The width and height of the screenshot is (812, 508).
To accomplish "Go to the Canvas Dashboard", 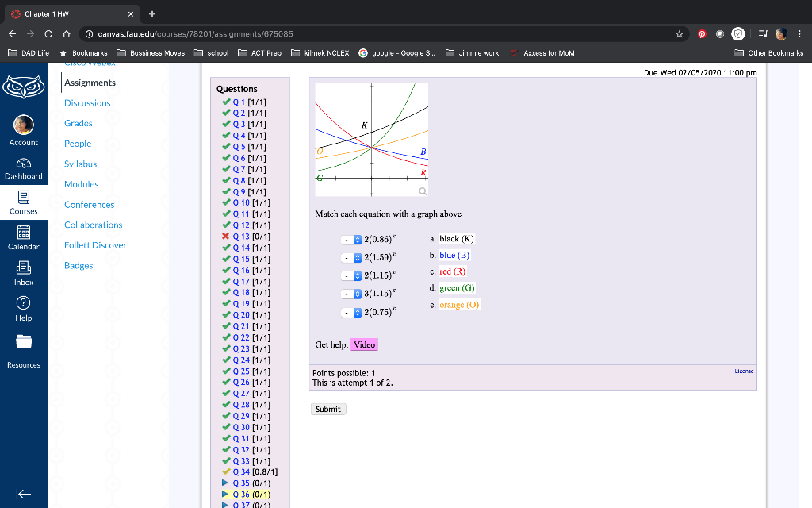I will click(x=23, y=169).
